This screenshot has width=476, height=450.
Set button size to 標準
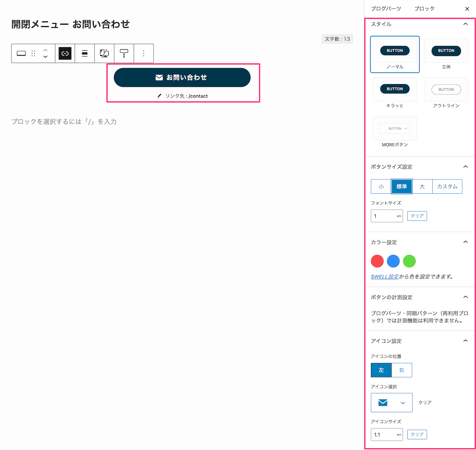[402, 187]
